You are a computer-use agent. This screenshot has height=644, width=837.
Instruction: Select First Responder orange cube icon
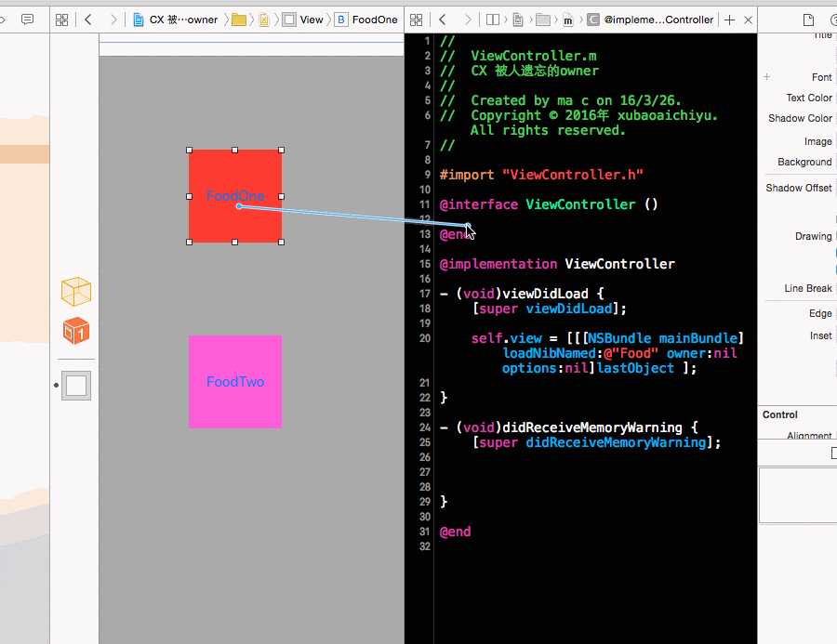click(x=76, y=330)
